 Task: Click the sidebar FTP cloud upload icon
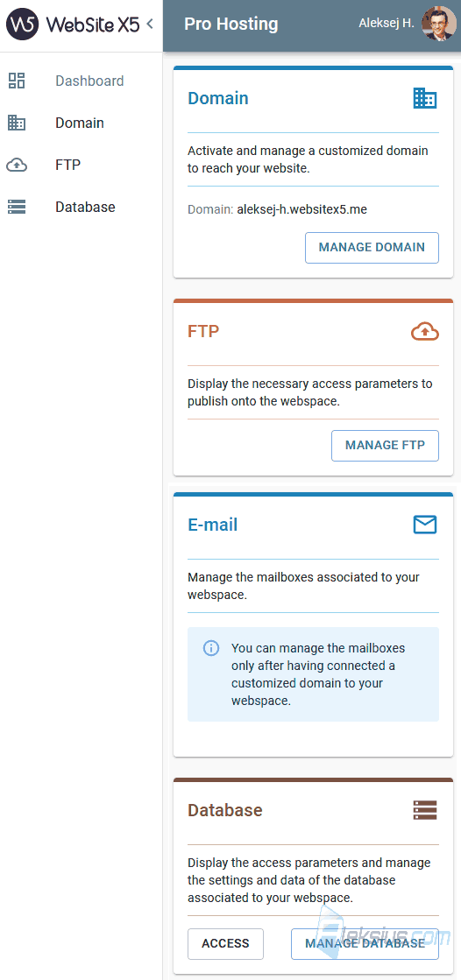[17, 165]
